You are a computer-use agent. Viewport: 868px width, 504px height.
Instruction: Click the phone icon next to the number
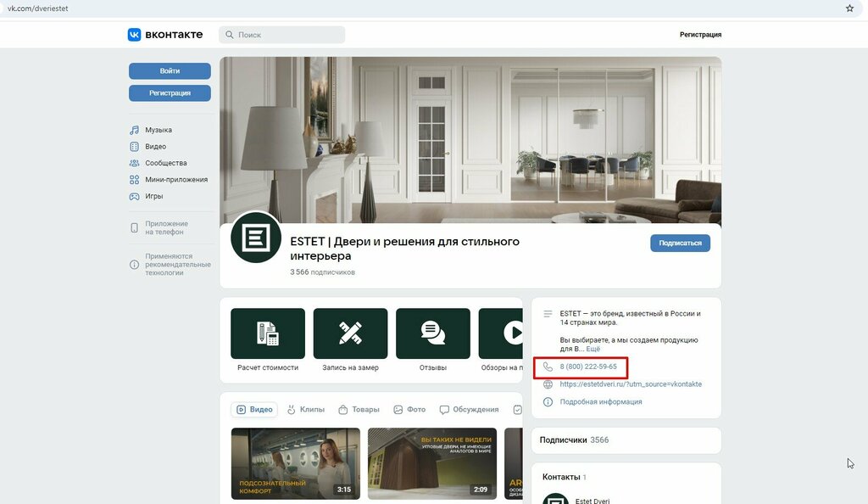point(548,367)
